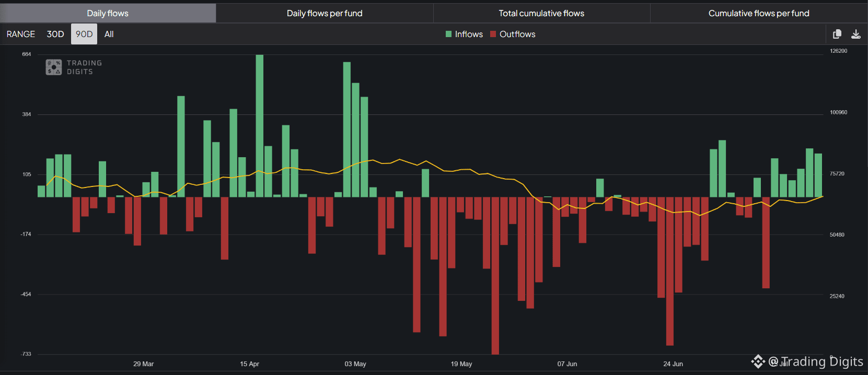
Task: Click the 19 May date label
Action: click(461, 364)
